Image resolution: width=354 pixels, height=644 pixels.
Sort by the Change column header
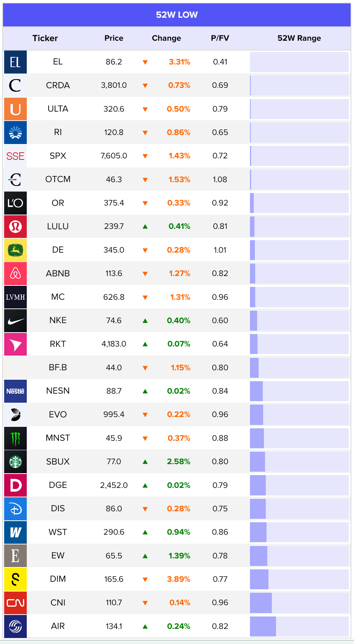[x=166, y=38]
